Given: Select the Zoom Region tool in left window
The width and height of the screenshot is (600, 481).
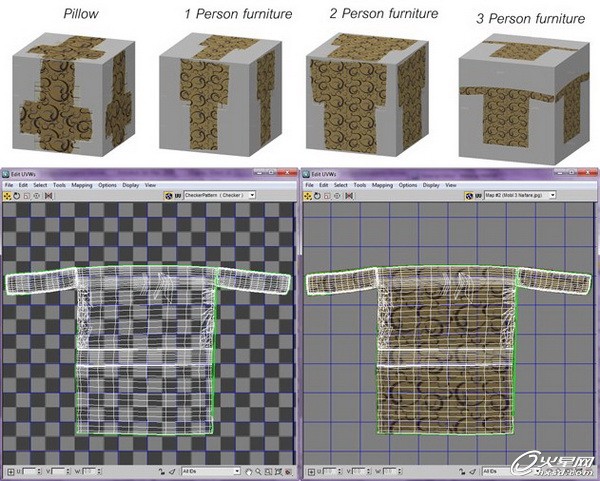Looking at the screenshot, I should tap(268, 471).
